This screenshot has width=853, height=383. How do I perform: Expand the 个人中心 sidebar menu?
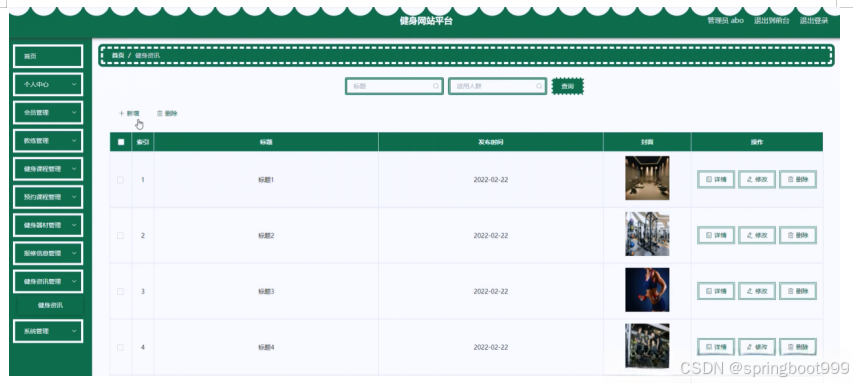[x=48, y=84]
